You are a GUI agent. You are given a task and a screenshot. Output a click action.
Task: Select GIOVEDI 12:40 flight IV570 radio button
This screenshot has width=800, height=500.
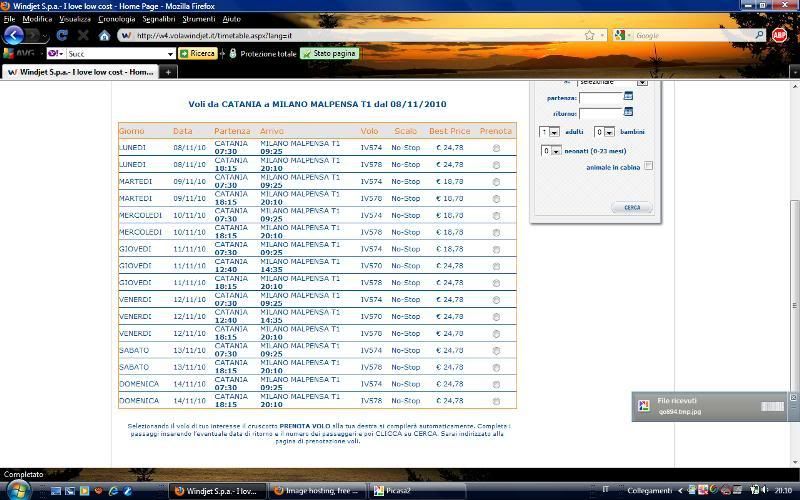[496, 266]
